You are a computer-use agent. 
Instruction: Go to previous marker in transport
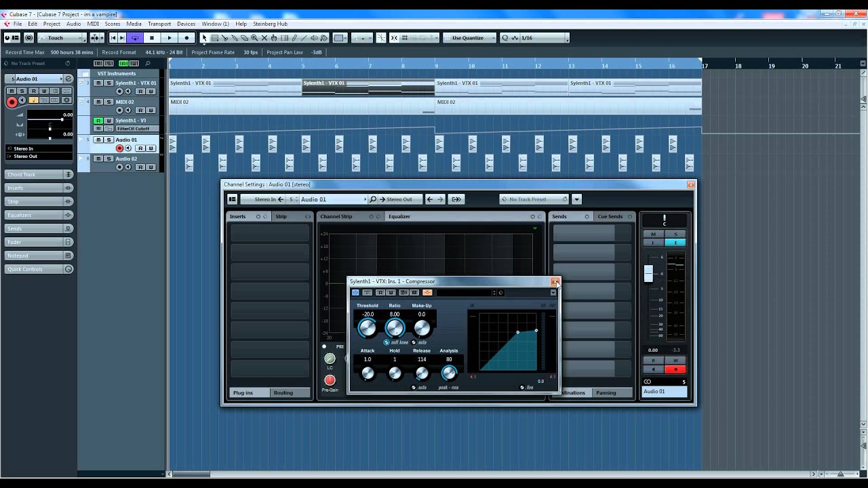[x=113, y=38]
